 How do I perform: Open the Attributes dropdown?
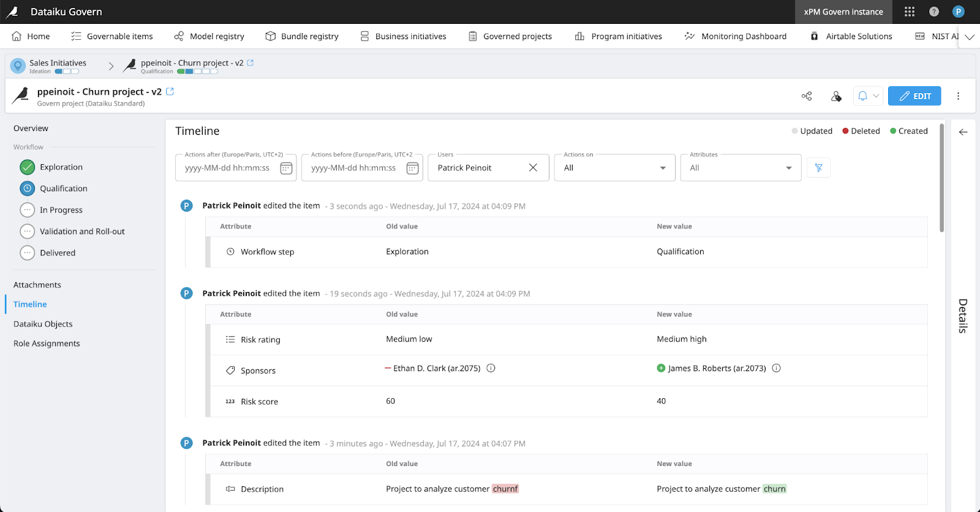point(741,168)
